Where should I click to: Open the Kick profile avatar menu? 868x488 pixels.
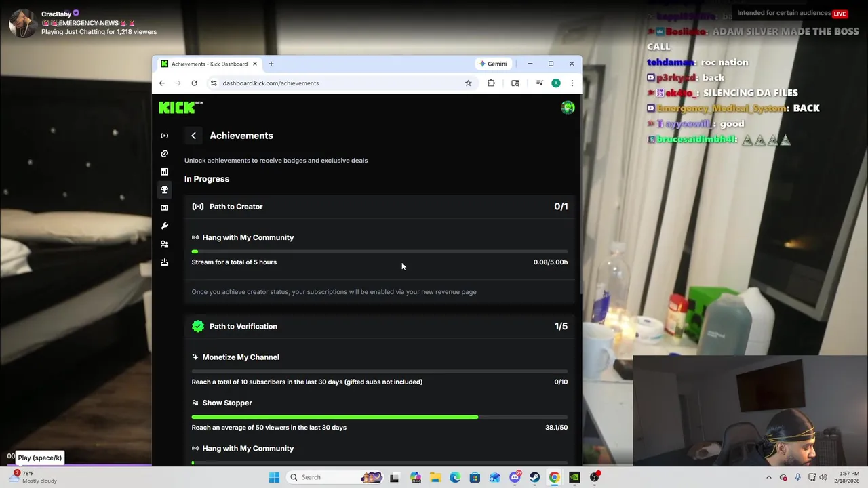(x=568, y=107)
